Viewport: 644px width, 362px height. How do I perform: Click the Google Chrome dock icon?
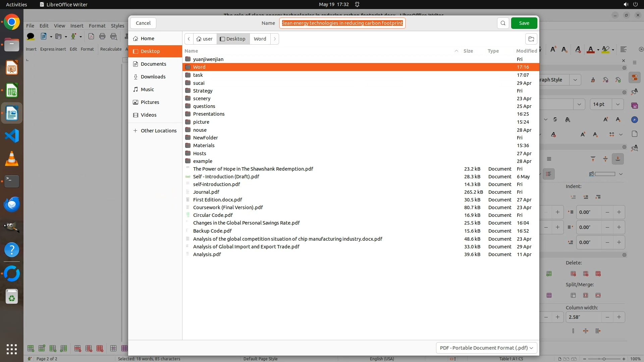12,22
